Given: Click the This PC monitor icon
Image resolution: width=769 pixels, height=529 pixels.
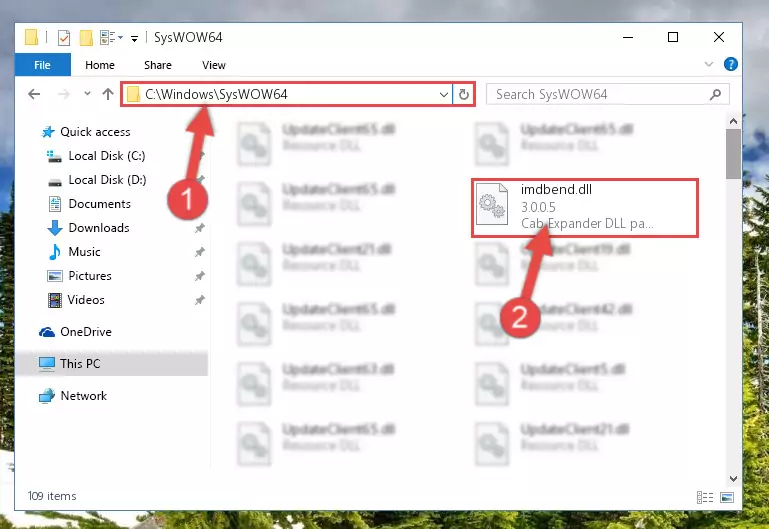Looking at the screenshot, I should click(47, 364).
